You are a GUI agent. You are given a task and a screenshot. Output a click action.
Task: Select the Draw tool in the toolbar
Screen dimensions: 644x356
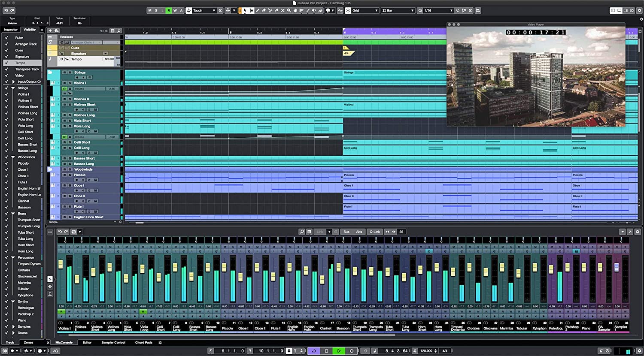(258, 11)
